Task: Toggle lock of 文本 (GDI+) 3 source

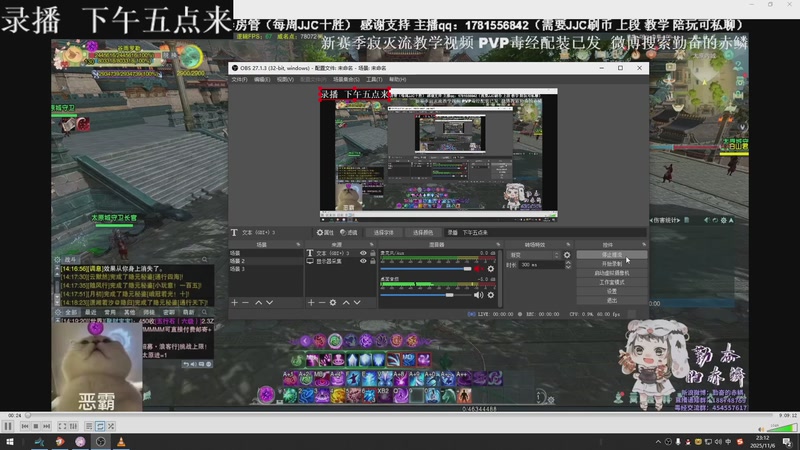Action: [x=373, y=253]
